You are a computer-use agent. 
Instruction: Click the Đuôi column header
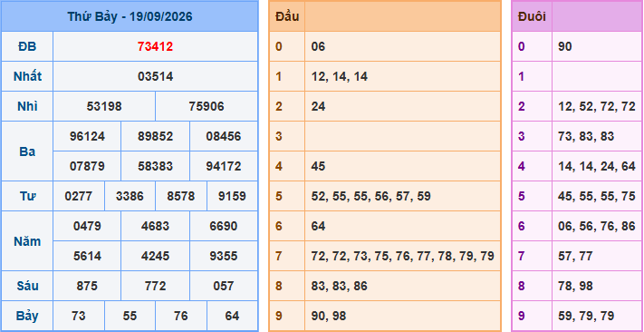pos(532,16)
